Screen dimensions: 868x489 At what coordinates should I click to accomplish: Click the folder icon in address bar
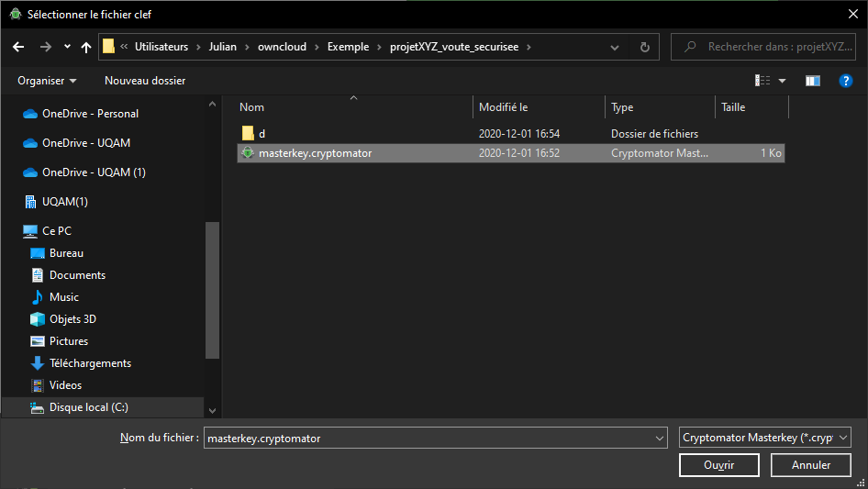coord(109,47)
